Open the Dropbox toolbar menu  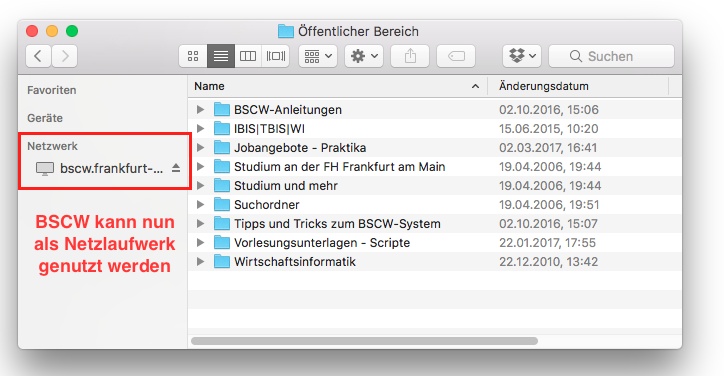tap(522, 56)
